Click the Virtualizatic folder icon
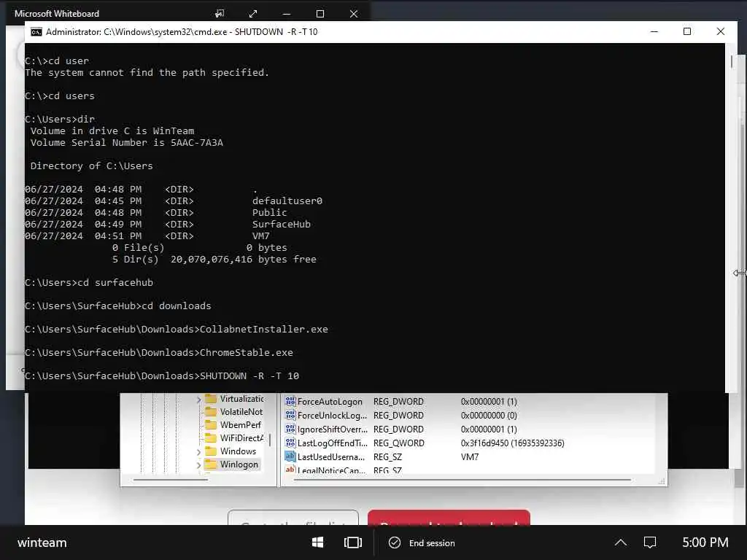This screenshot has height=560, width=747. click(x=211, y=398)
